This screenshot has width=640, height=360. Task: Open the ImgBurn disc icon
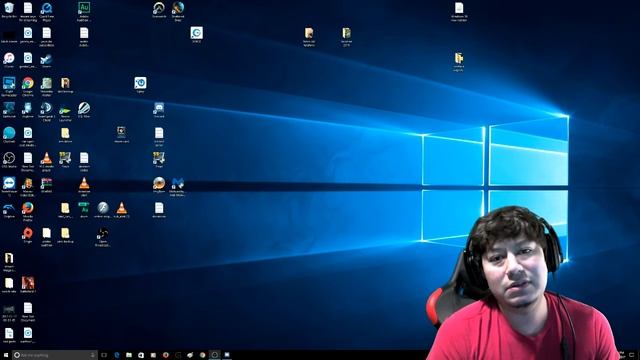[x=159, y=184]
